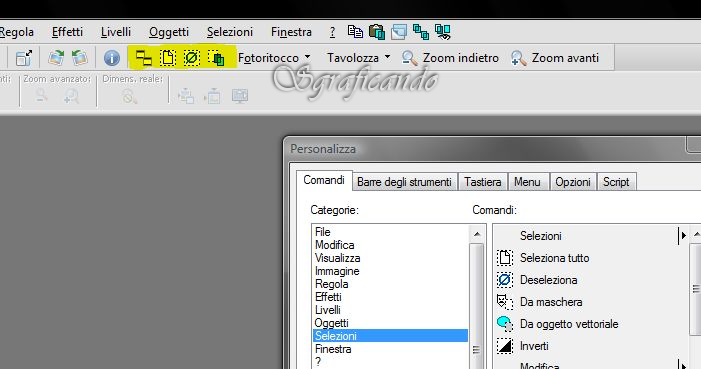Click the Seleziona tutto icon in the Comandi list
The height and width of the screenshot is (369, 701).
coord(505,258)
